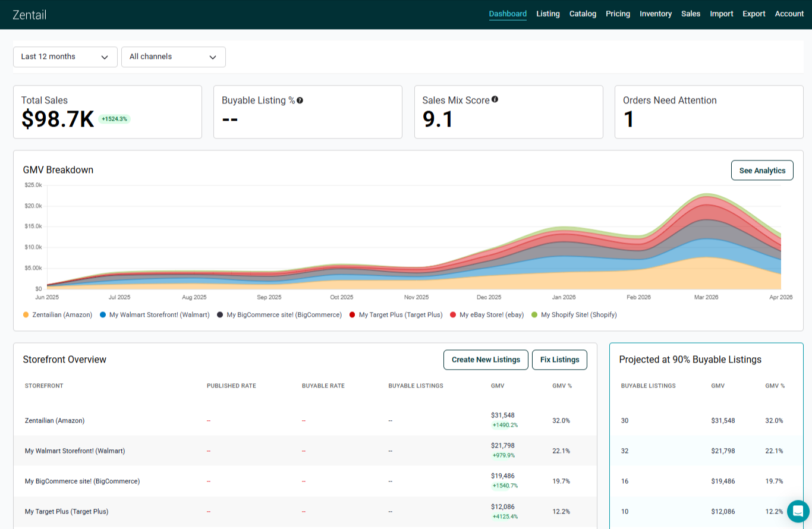The width and height of the screenshot is (812, 529).
Task: Open the chat support bubble icon
Action: [798, 511]
